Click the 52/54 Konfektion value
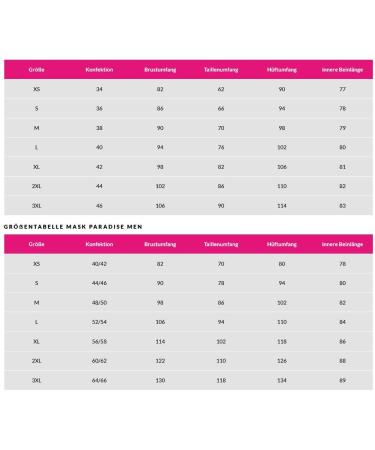The image size is (375, 450). [x=99, y=322]
